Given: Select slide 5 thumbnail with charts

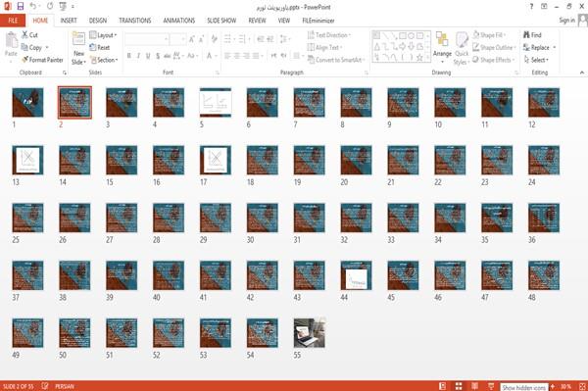Looking at the screenshot, I should (216, 102).
